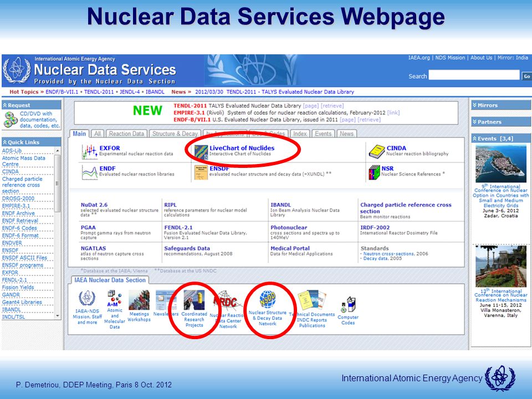Open ADS-Lib in Quick Links
This screenshot has height=399, width=532.
pyautogui.click(x=12, y=151)
